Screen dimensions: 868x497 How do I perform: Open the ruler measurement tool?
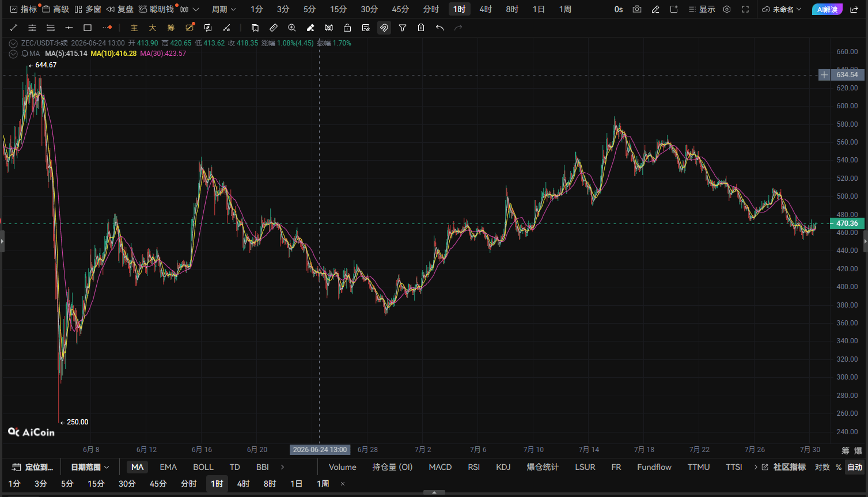(274, 28)
